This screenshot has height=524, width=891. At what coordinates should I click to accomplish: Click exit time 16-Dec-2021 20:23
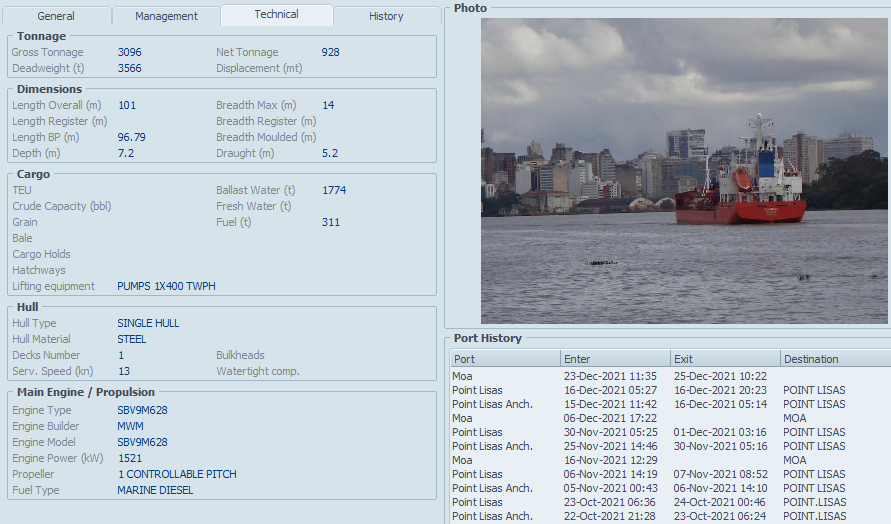[720, 390]
